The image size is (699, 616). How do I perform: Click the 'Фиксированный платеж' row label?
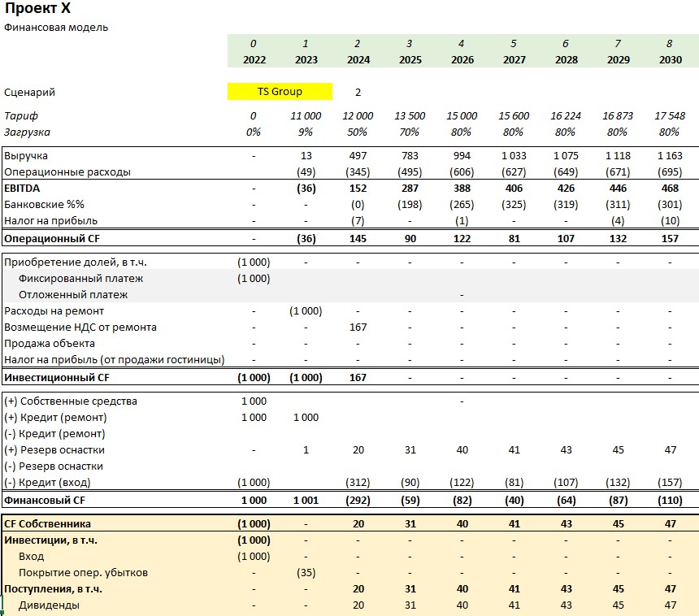[x=80, y=278]
